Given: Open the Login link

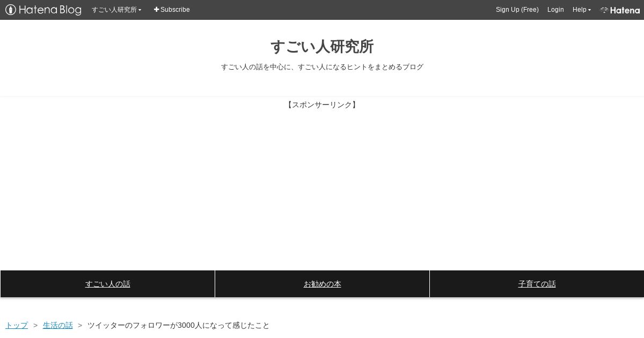Looking at the screenshot, I should [x=555, y=10].
